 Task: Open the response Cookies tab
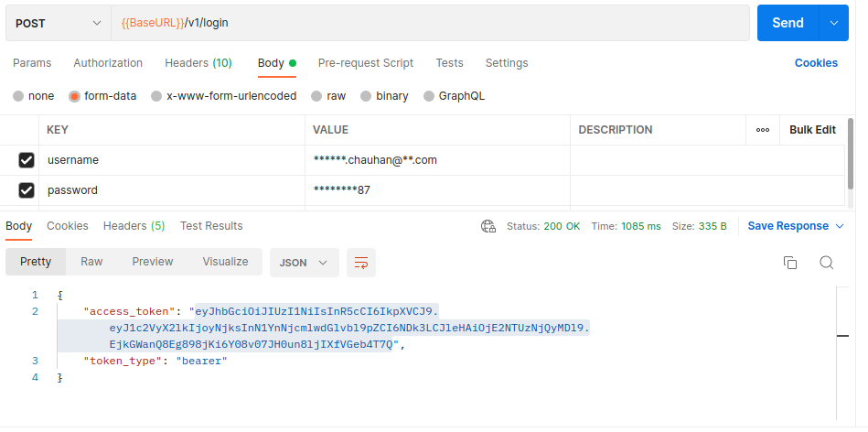pos(68,226)
